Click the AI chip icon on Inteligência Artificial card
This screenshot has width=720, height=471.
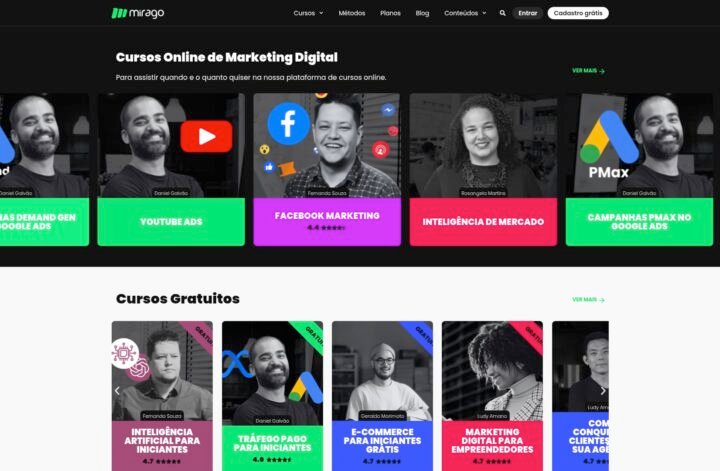tap(124, 353)
